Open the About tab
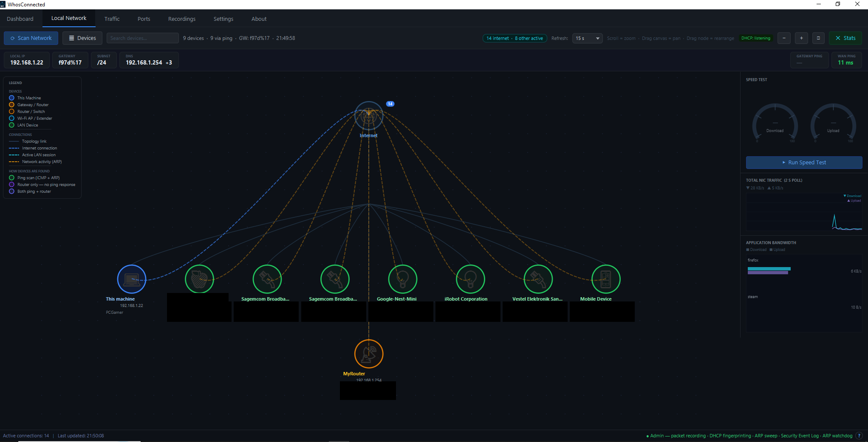Screen dimensions: 868x442 pos(259,19)
